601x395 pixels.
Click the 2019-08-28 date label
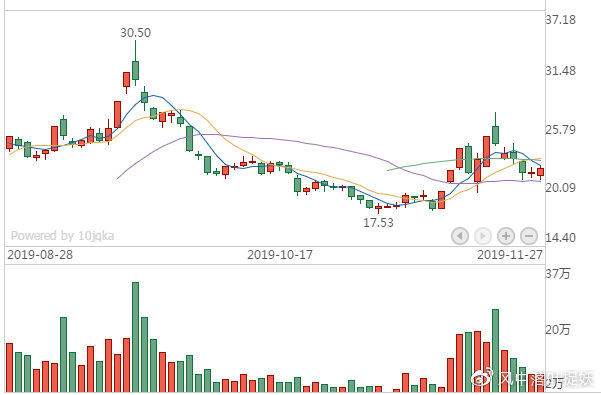tap(40, 255)
